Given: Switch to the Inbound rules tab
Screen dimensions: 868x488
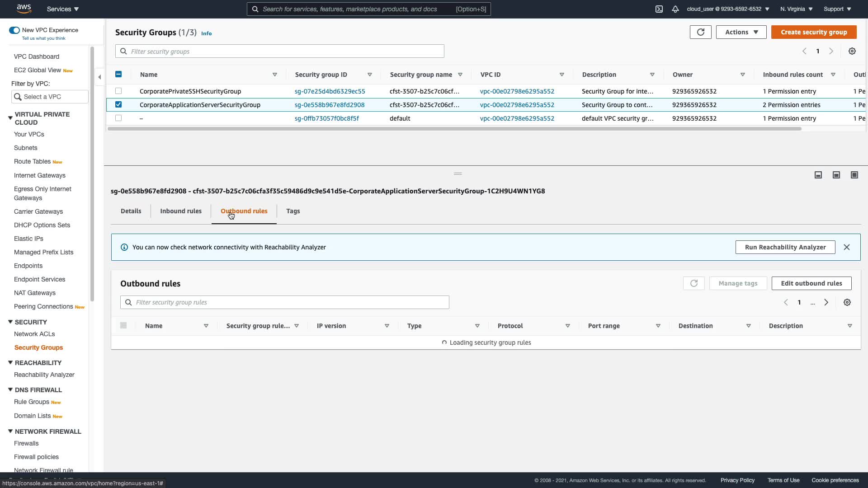Looking at the screenshot, I should coord(181,211).
